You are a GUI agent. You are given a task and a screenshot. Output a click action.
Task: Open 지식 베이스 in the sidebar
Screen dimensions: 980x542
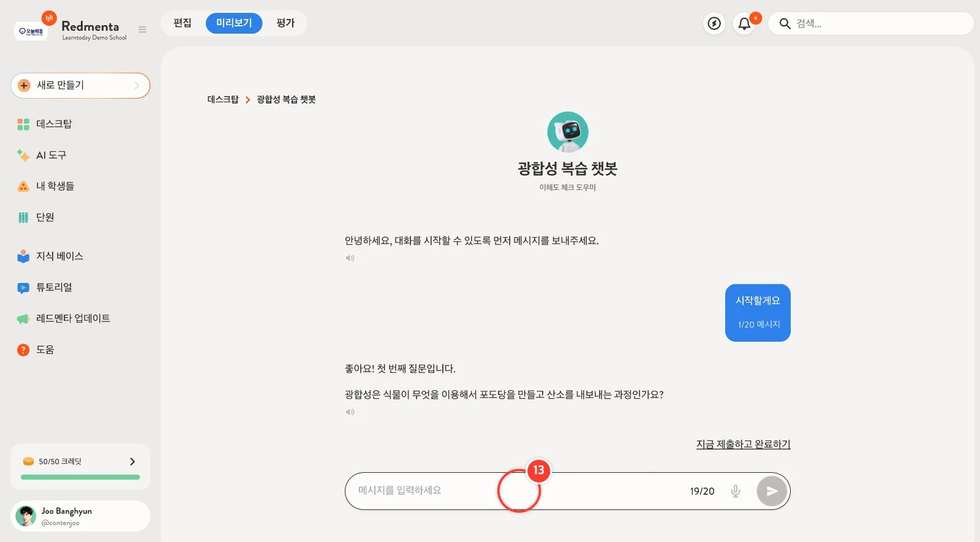tap(59, 256)
